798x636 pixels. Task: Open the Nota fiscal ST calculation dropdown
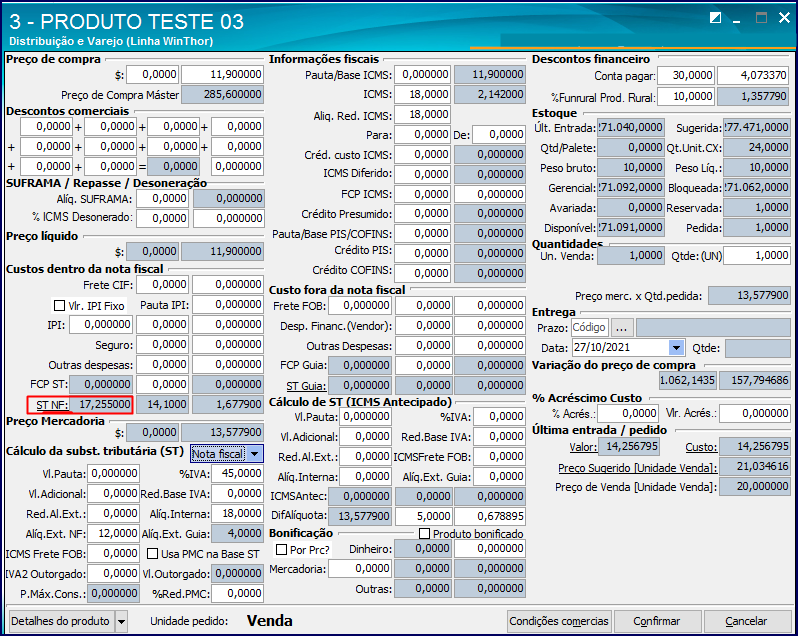[x=254, y=453]
